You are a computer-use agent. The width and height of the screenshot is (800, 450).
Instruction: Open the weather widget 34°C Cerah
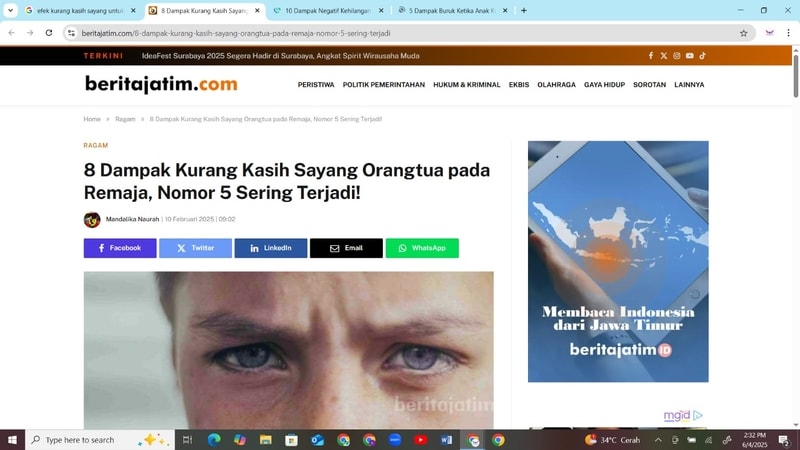[x=612, y=440]
